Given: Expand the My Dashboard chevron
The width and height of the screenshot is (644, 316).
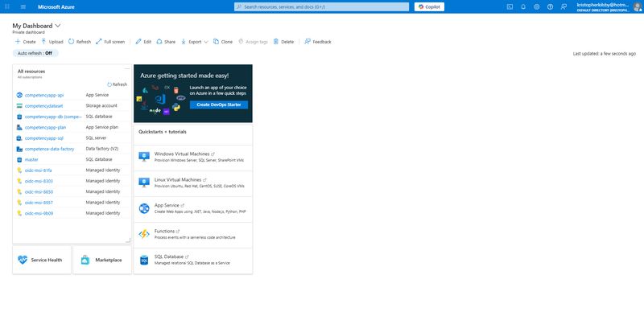Looking at the screenshot, I should tap(58, 26).
